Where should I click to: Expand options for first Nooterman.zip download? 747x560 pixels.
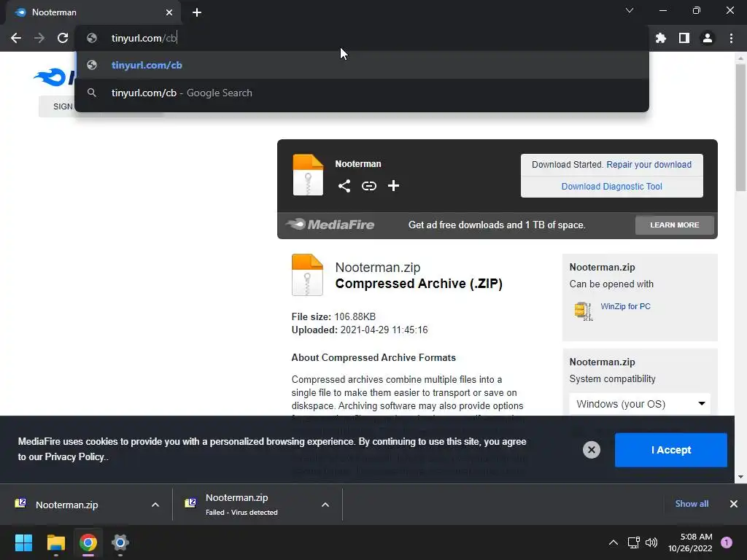155,505
